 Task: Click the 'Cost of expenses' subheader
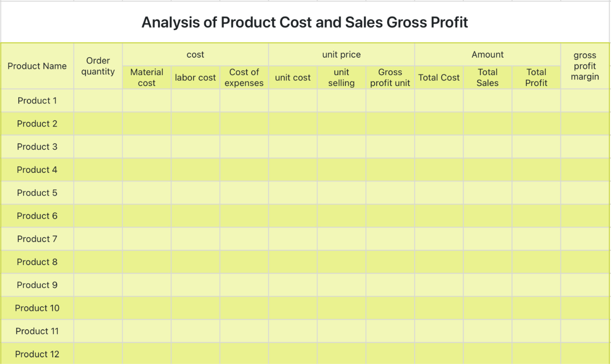pos(244,78)
